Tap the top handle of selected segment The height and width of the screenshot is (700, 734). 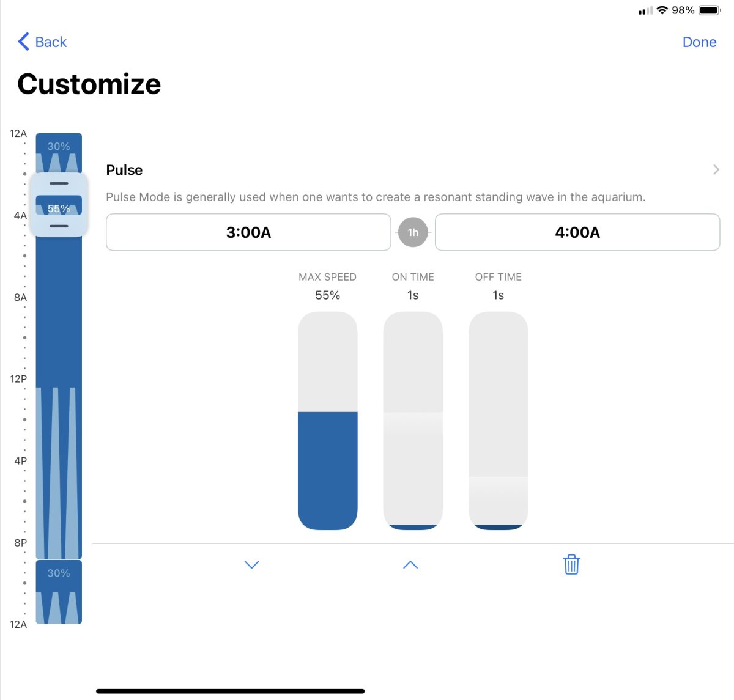click(59, 183)
